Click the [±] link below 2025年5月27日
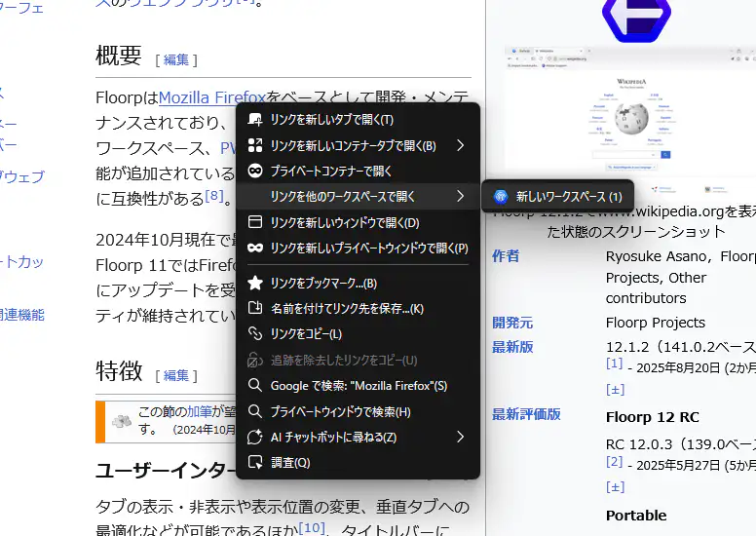756x536 pixels. 615,486
